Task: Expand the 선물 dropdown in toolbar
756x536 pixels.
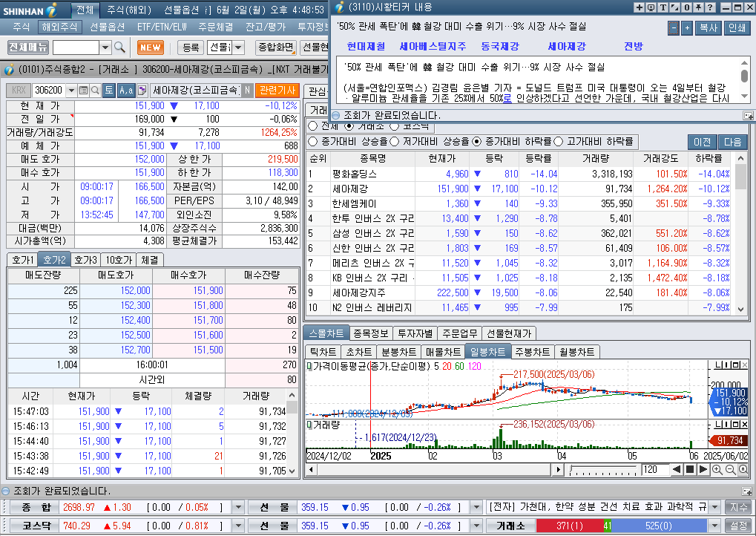Action: 239,48
